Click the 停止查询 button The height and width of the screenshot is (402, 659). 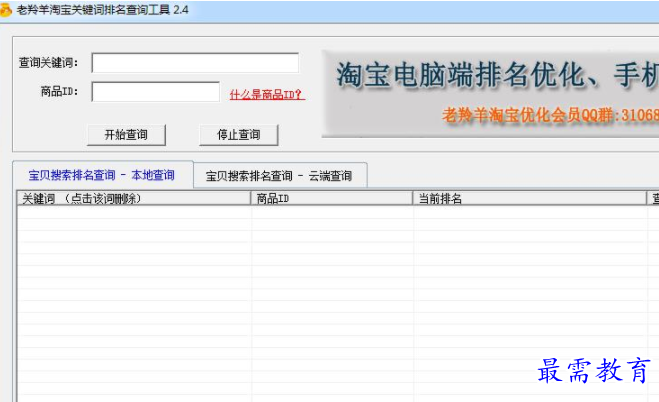[x=239, y=135]
